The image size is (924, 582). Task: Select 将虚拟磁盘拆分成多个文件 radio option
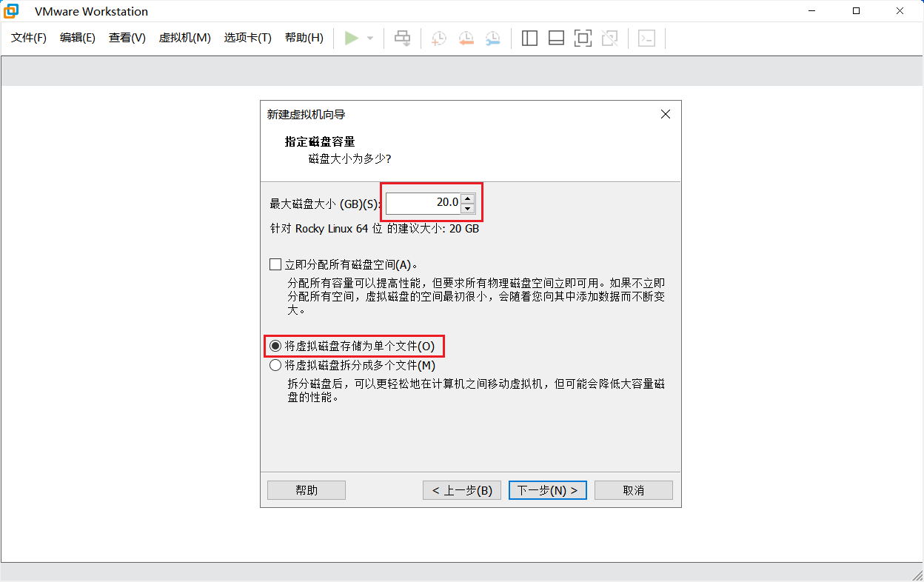tap(275, 365)
